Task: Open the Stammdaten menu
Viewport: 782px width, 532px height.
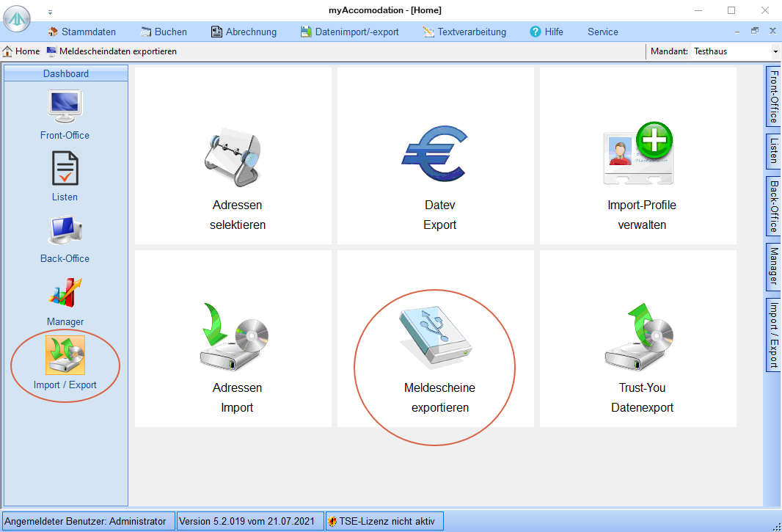Action: click(81, 32)
